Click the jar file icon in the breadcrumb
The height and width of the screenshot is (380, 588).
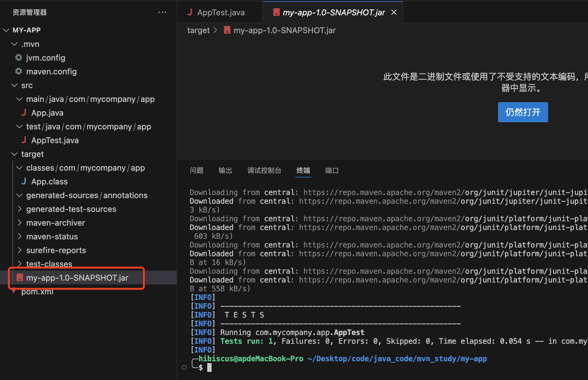point(227,30)
